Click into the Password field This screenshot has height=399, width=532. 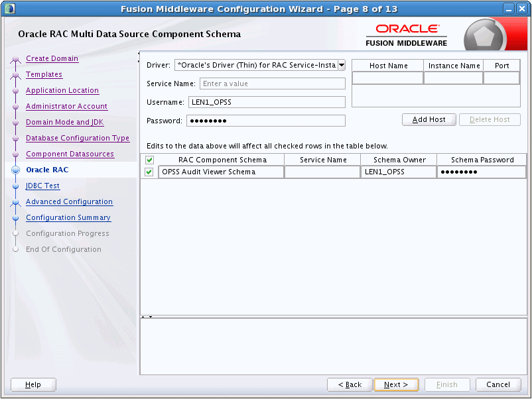click(265, 121)
